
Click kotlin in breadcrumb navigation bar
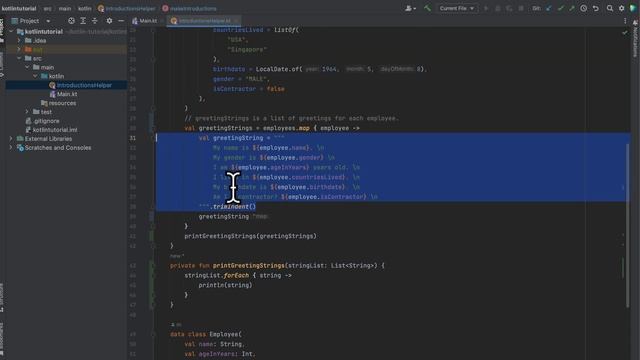tap(84, 8)
